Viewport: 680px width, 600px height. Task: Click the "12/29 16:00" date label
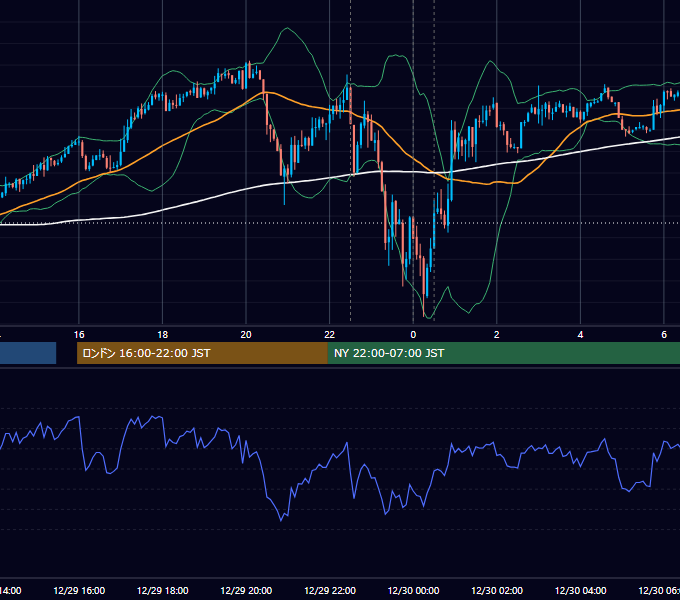click(79, 590)
